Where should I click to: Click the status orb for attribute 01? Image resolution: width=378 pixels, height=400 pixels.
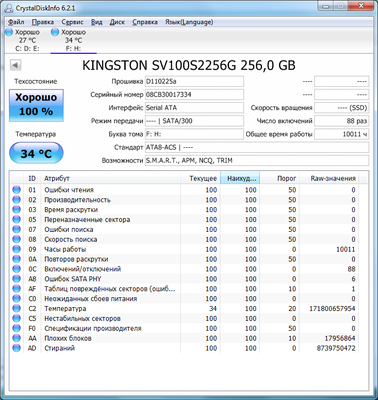click(16, 190)
